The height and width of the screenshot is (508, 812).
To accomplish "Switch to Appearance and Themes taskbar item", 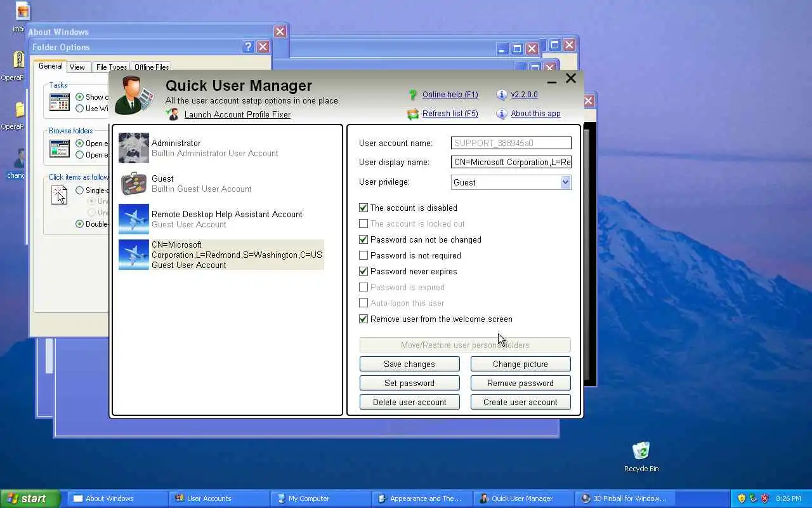I will point(421,498).
